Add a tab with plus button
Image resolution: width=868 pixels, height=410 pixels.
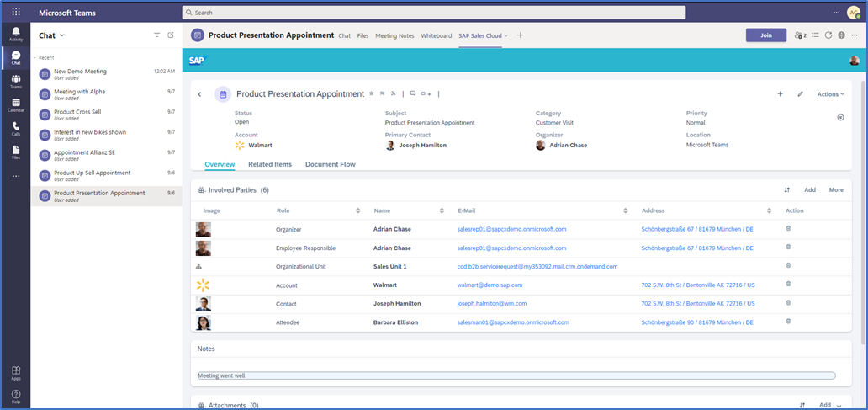(521, 35)
